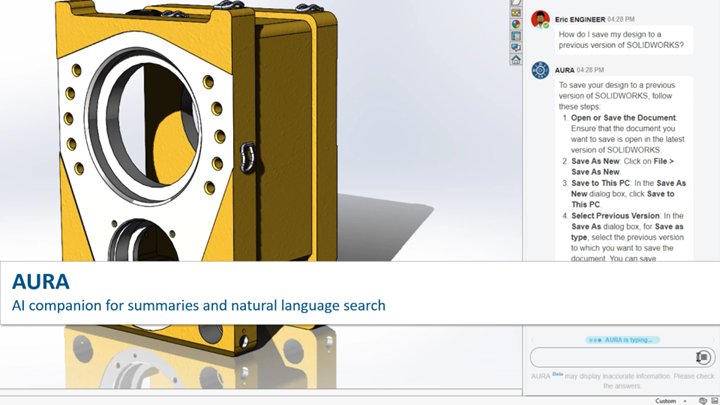
Task: Click the partially visible top task pane icon
Action: tap(516, 3)
